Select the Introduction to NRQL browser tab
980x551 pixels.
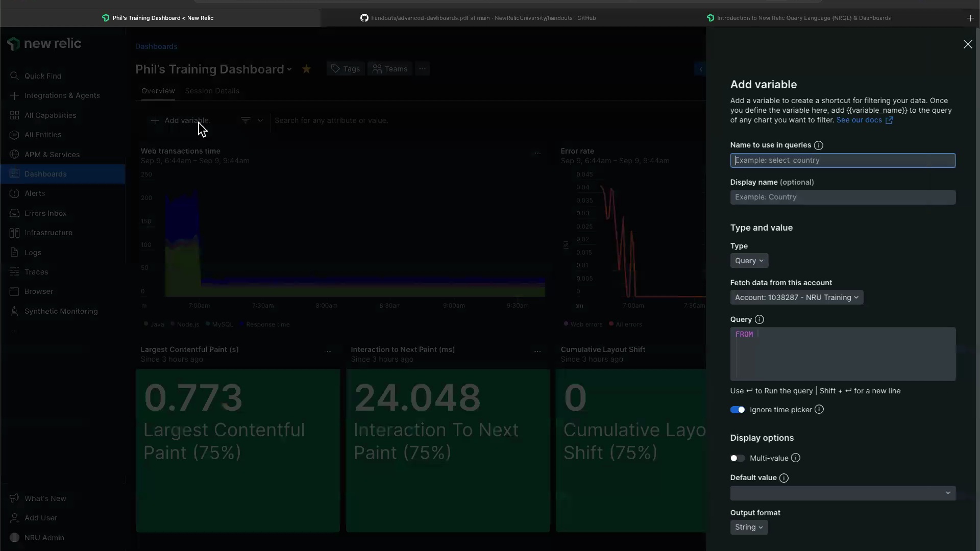click(x=800, y=18)
